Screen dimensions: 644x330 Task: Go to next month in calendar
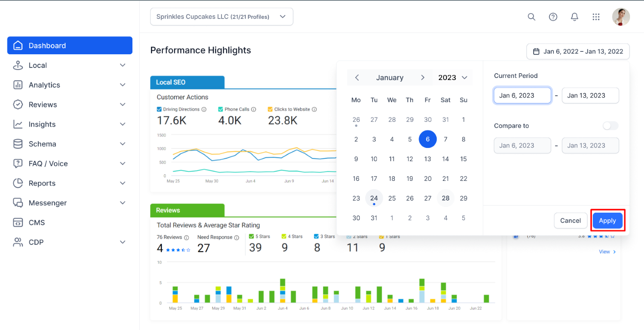point(423,78)
